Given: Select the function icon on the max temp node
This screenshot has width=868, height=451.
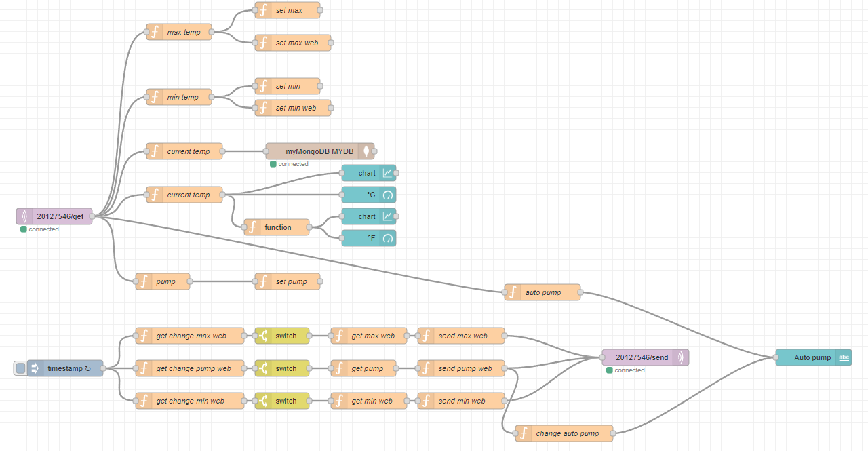Looking at the screenshot, I should coord(155,31).
